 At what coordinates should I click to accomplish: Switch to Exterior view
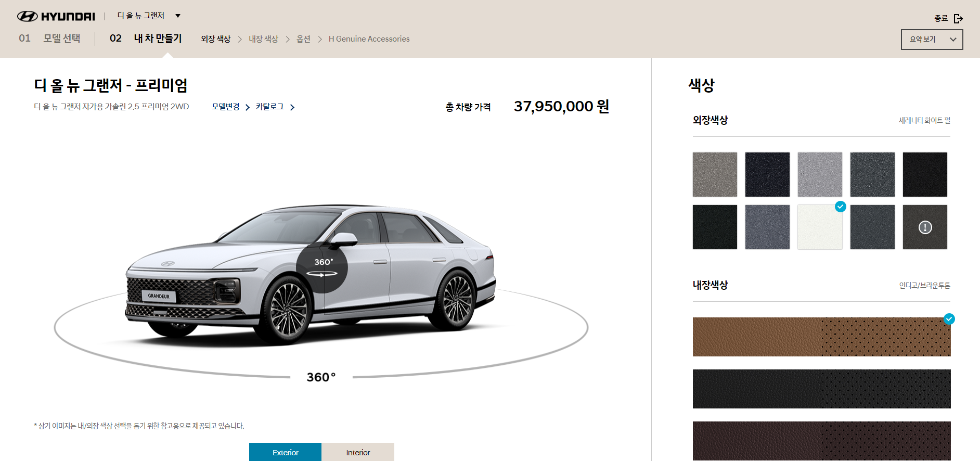285,452
